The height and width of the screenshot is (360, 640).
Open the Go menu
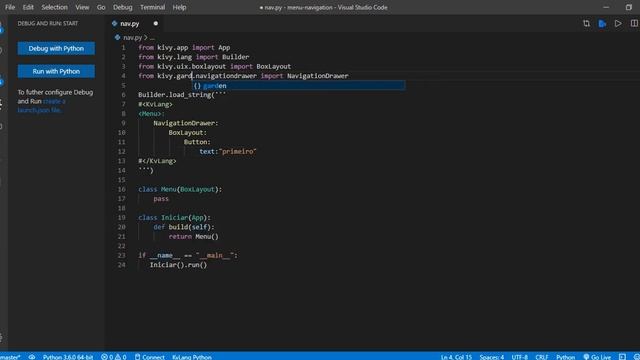coord(101,7)
